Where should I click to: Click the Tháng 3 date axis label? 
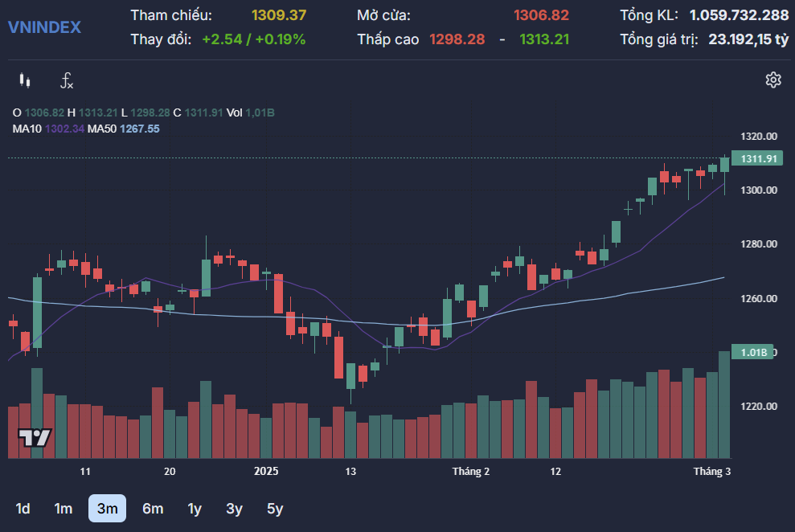[711, 472]
